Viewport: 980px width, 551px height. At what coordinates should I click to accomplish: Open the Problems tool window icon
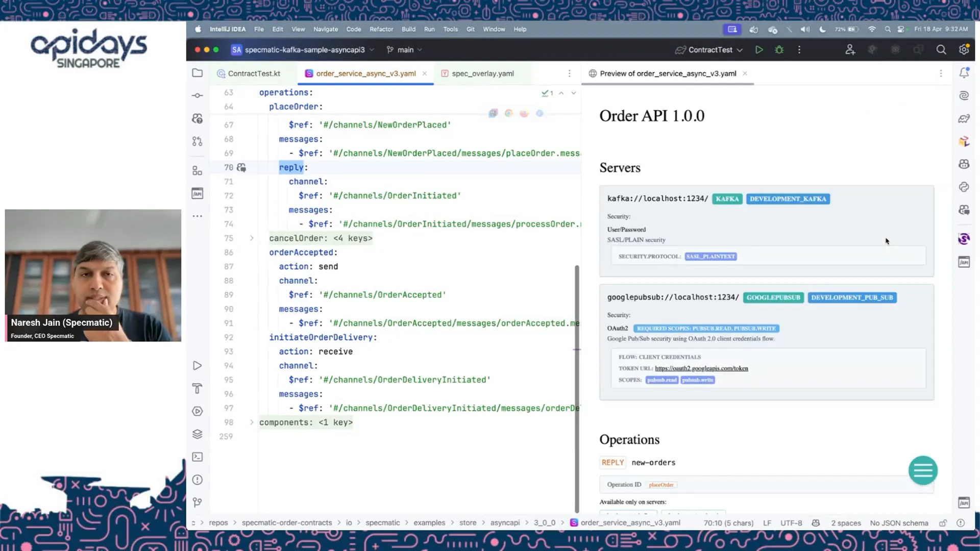pyautogui.click(x=197, y=480)
